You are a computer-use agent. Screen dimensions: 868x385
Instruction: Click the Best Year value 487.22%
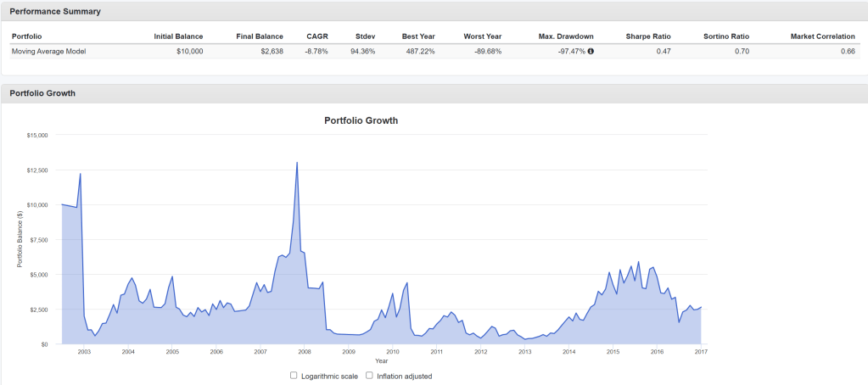click(417, 52)
